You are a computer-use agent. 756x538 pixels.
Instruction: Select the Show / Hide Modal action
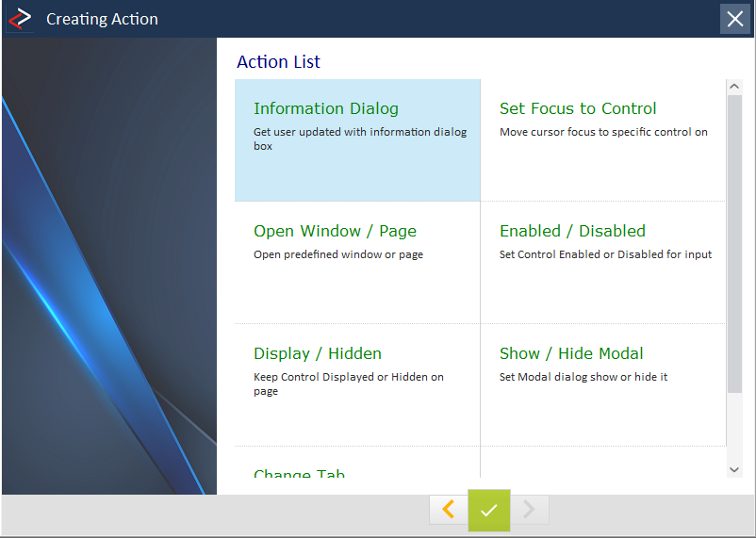click(x=603, y=384)
